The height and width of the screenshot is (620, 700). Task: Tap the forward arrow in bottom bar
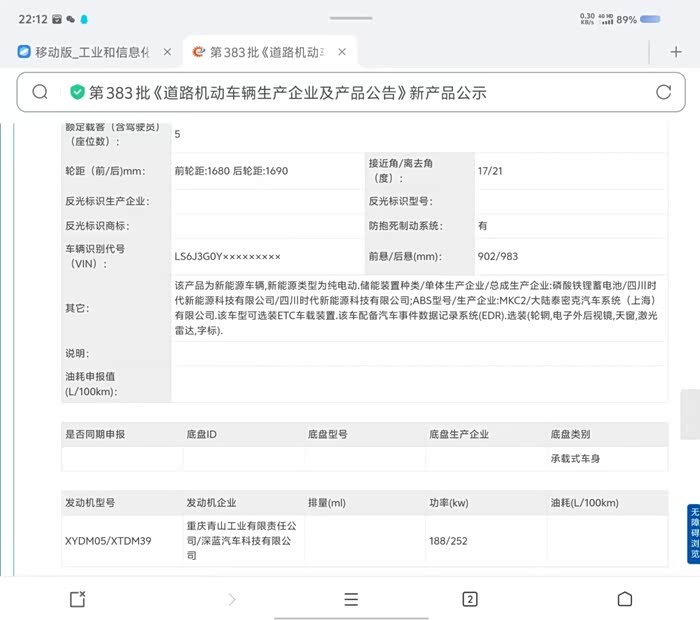point(232,599)
